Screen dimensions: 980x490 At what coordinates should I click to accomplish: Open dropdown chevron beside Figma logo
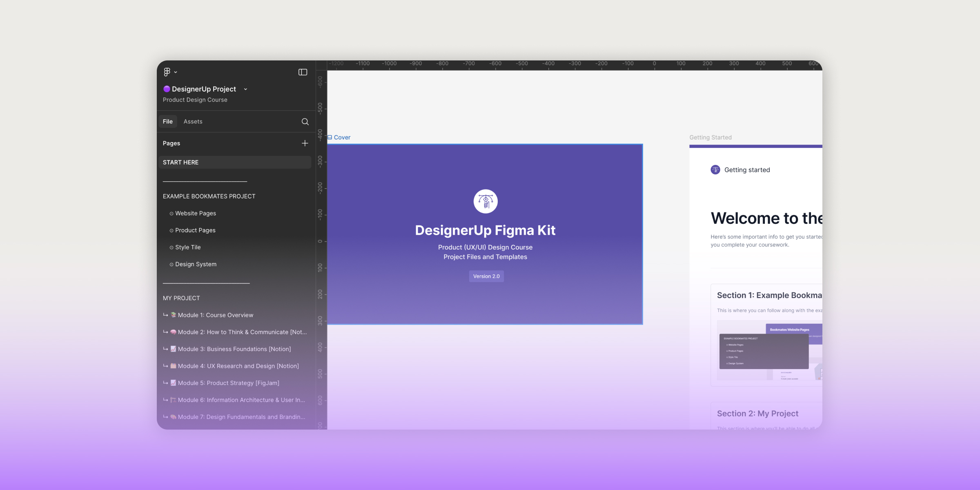coord(176,72)
